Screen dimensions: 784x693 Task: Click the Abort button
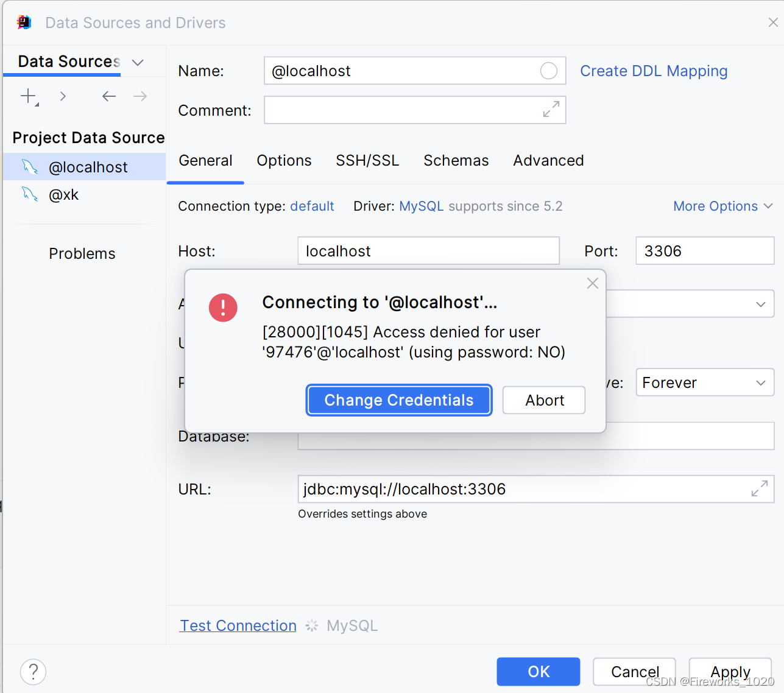tap(544, 400)
